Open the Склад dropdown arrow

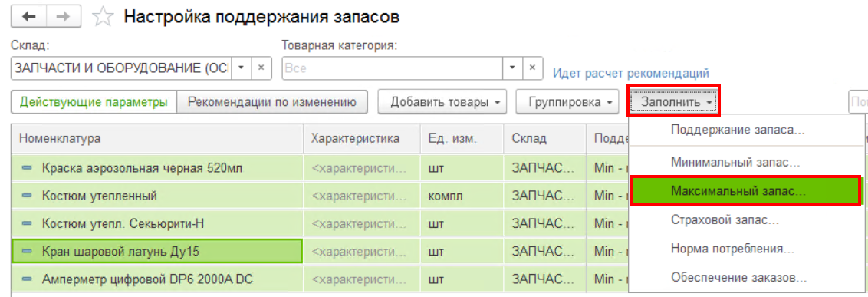coord(241,68)
